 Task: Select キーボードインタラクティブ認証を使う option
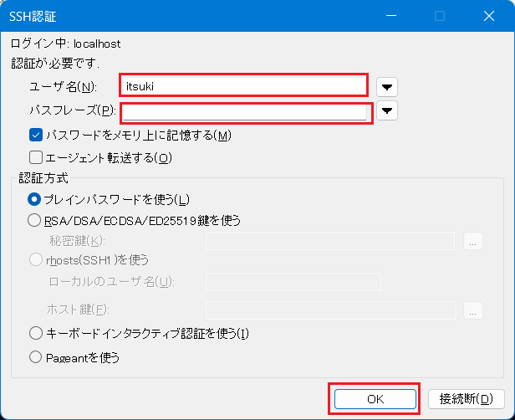(34, 332)
